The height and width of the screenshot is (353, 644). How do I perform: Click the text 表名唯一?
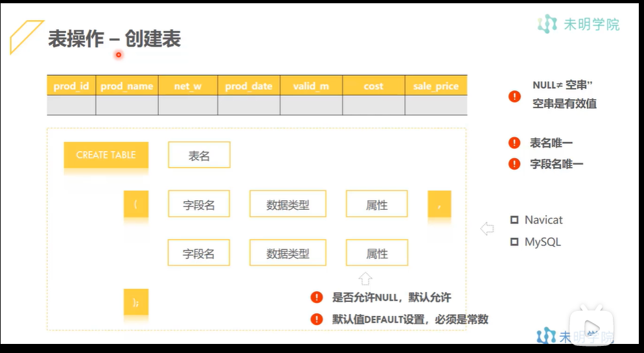click(x=551, y=143)
